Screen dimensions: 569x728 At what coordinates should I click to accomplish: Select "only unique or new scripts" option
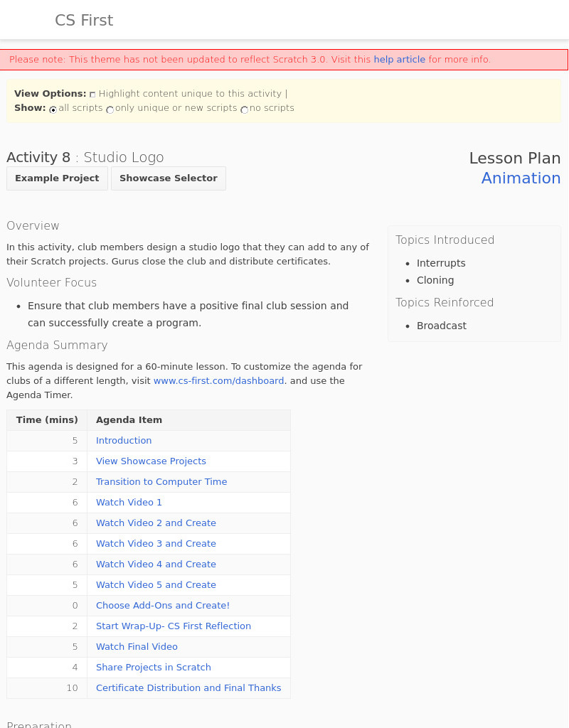[x=110, y=109]
